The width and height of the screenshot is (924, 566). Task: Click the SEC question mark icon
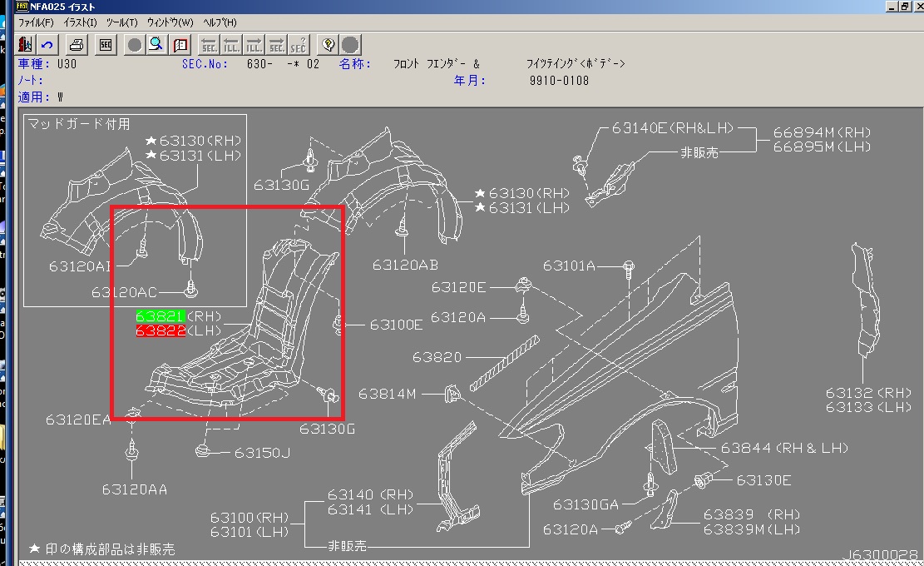point(299,45)
